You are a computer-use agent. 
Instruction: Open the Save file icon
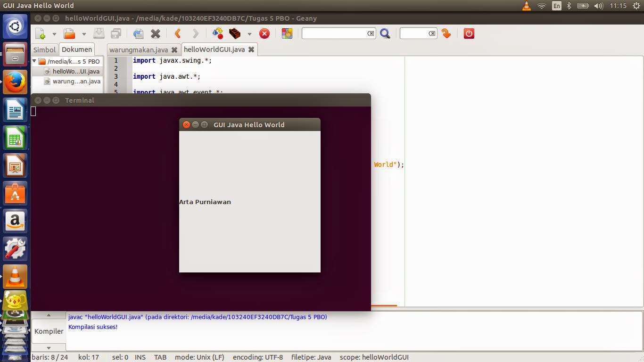(x=98, y=33)
